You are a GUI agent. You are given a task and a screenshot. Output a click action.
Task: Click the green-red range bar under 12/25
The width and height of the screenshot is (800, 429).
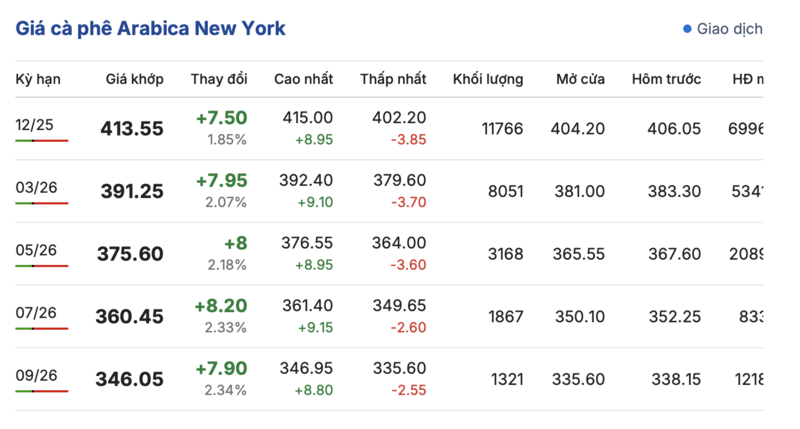click(x=42, y=141)
